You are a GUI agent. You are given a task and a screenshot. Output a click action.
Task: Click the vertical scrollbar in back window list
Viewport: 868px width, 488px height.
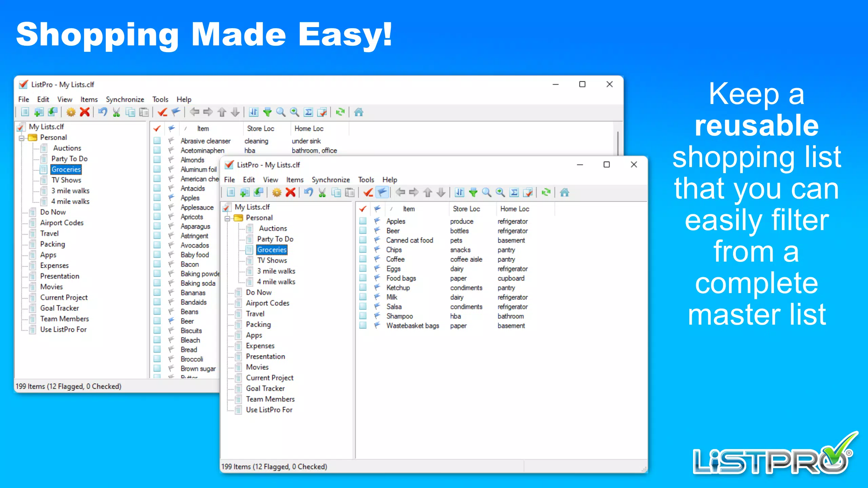[x=618, y=144]
